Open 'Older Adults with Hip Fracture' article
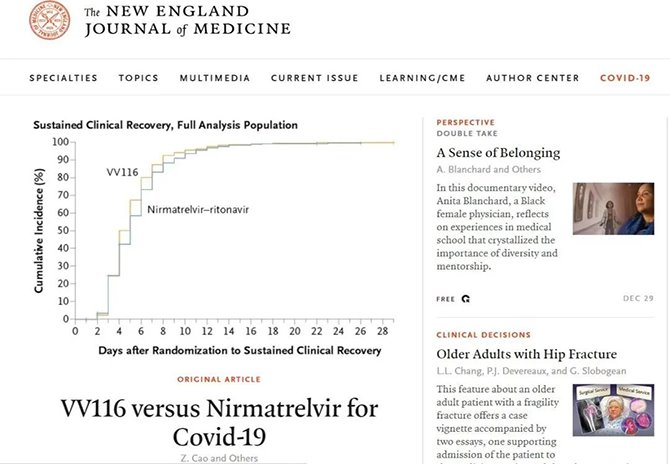The height and width of the screenshot is (464, 670). pos(526,354)
